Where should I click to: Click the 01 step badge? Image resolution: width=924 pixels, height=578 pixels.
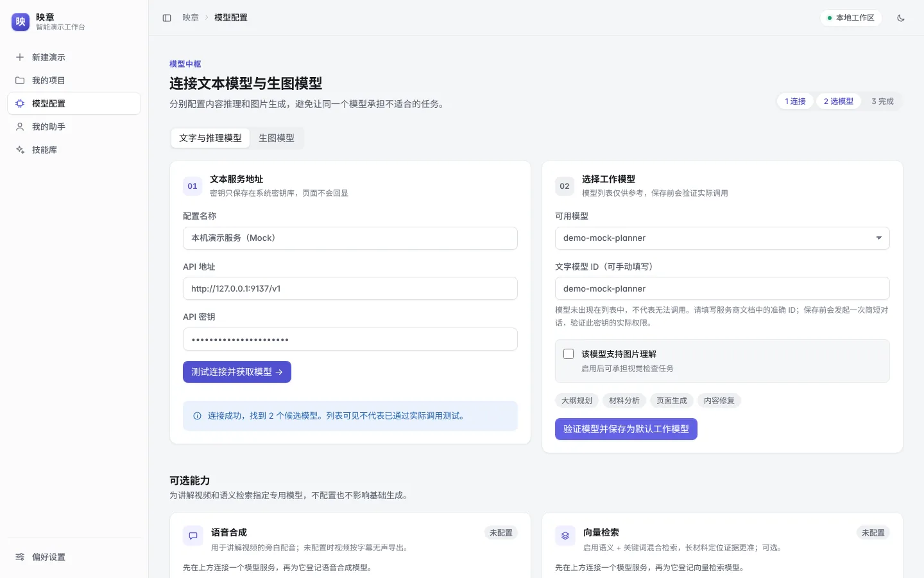tap(193, 186)
